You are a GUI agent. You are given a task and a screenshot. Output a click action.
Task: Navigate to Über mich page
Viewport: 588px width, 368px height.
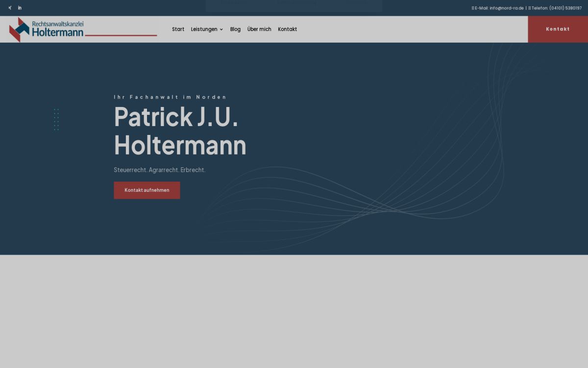(259, 29)
